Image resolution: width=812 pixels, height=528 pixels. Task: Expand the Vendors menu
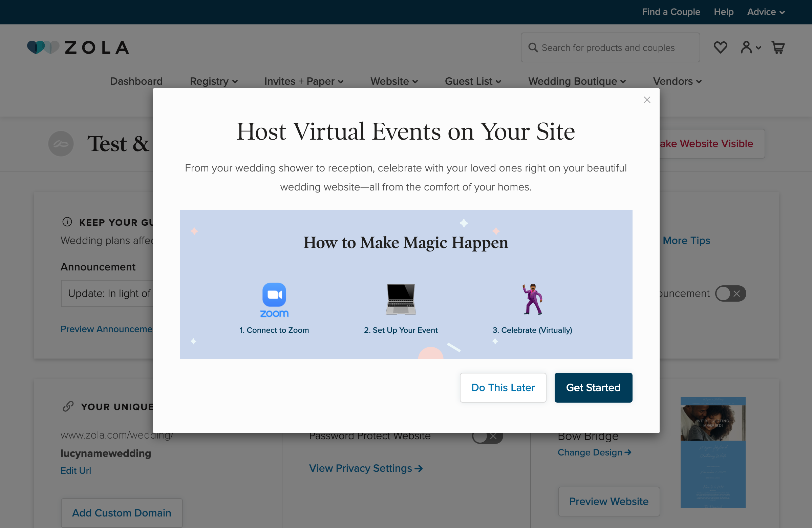click(x=677, y=81)
